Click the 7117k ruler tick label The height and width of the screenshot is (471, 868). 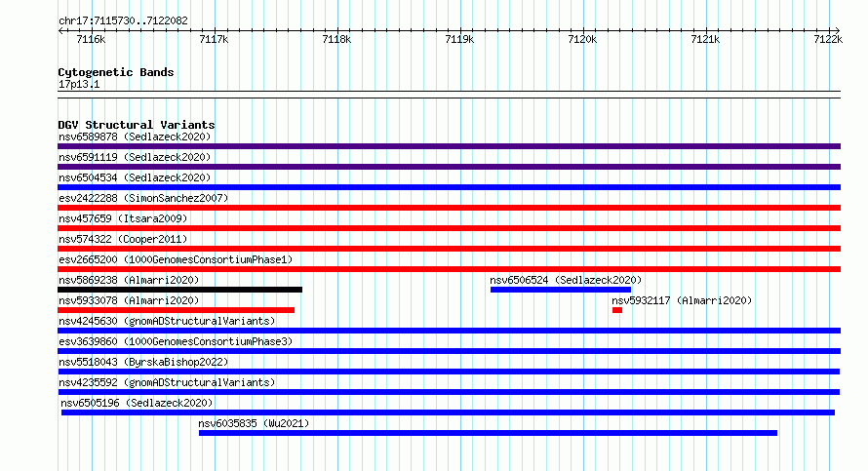point(214,39)
